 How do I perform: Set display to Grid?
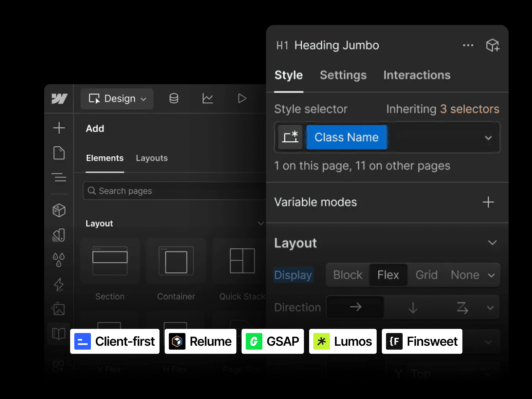point(427,275)
